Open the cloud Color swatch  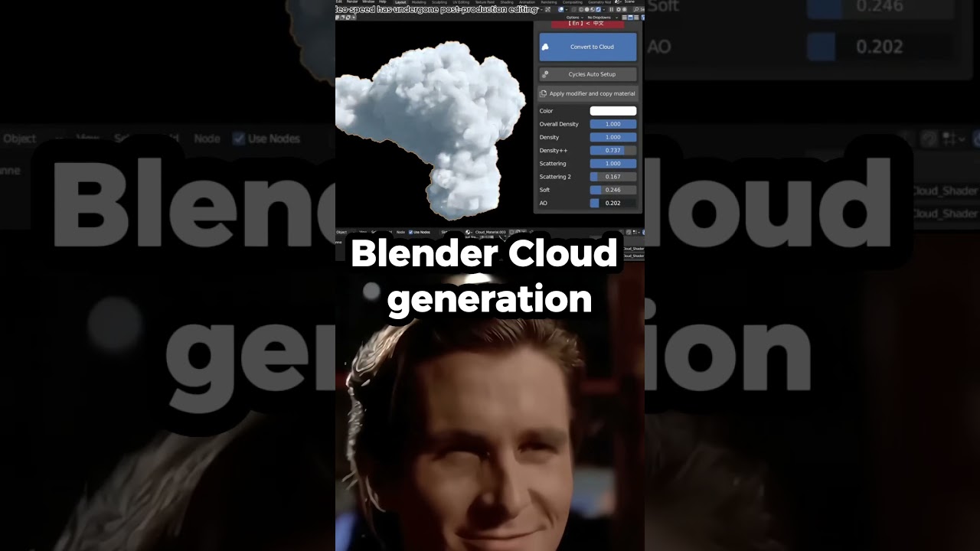click(613, 111)
